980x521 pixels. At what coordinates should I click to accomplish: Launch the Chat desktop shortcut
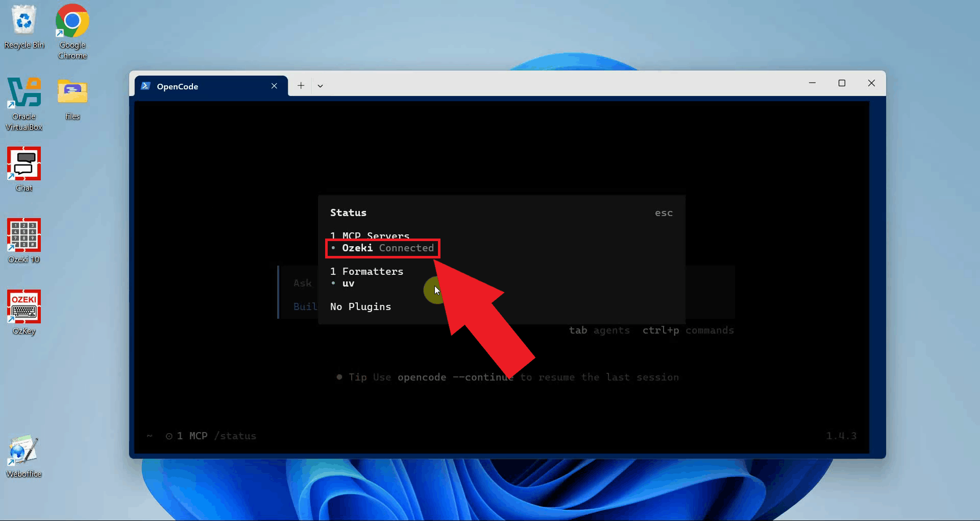[24, 169]
